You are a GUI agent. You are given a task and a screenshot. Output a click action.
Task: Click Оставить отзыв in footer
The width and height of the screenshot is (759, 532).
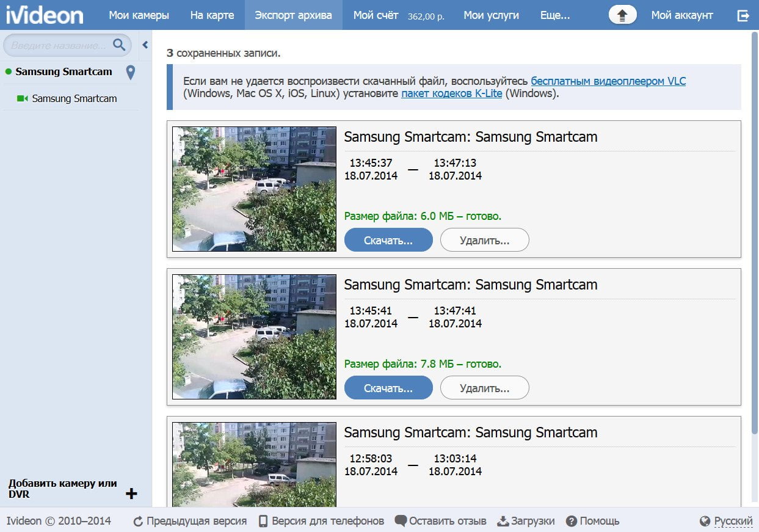448,521
